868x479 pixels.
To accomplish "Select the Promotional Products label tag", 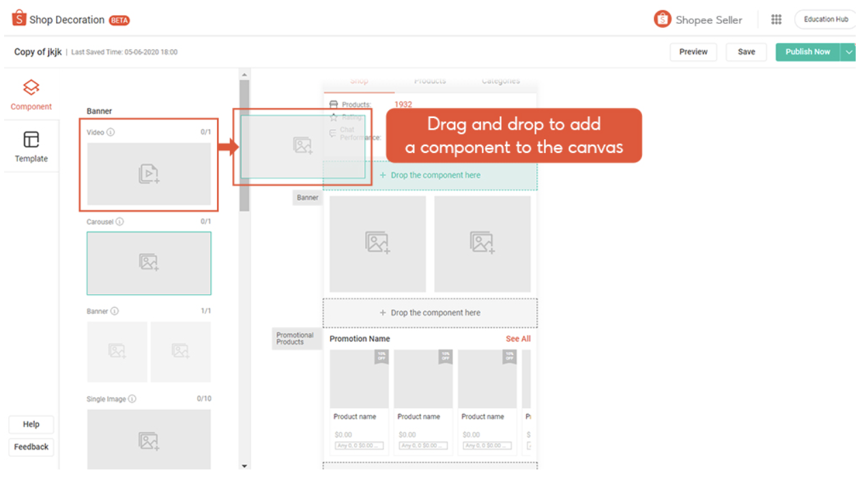I will pyautogui.click(x=297, y=338).
